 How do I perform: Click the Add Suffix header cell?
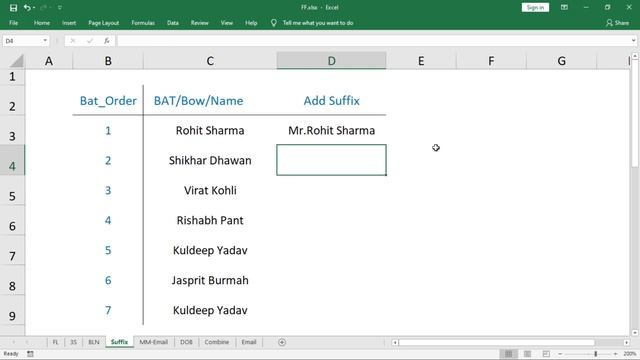331,100
